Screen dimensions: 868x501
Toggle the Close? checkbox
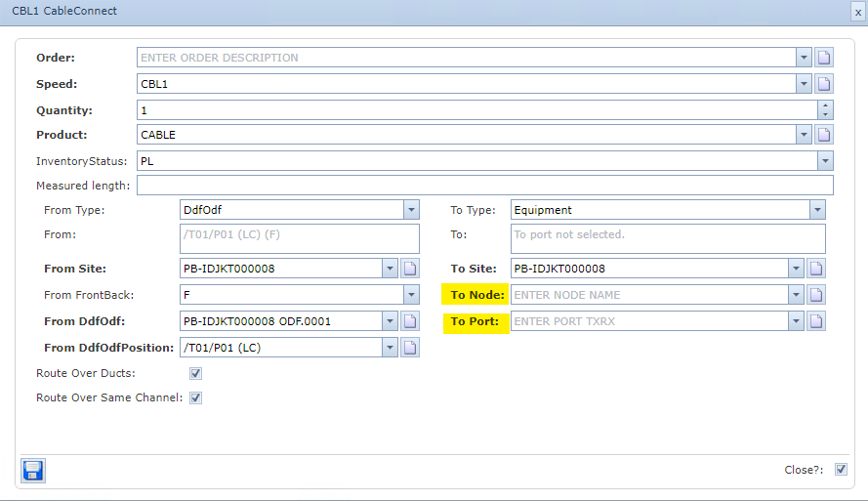tap(841, 470)
